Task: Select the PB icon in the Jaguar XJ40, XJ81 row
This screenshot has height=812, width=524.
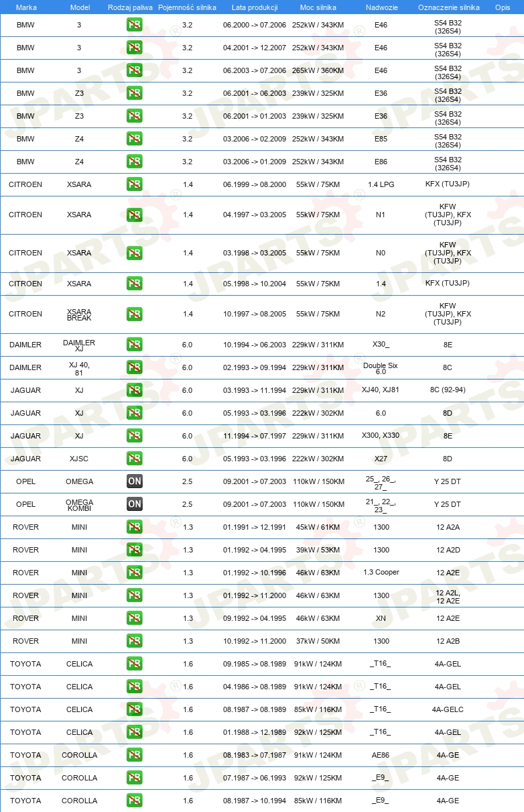Action: pyautogui.click(x=134, y=391)
